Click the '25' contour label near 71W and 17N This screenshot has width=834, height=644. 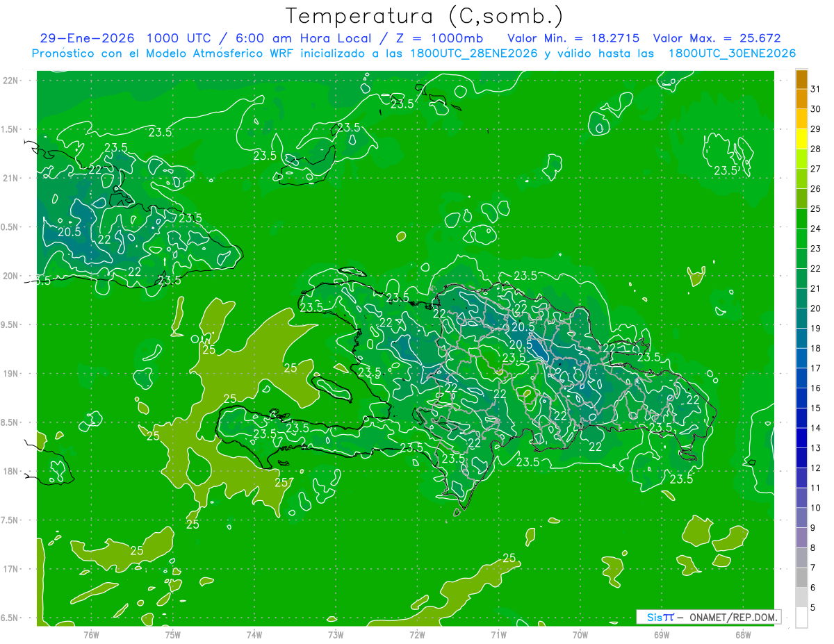point(509,558)
